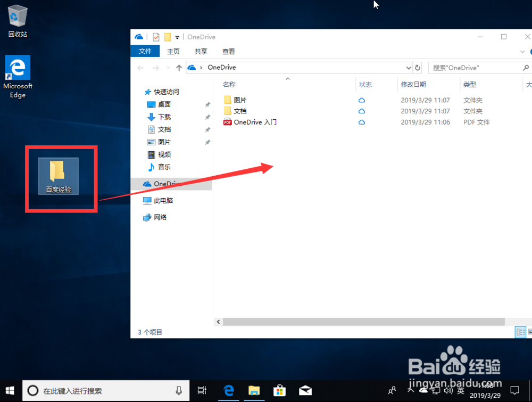Select the 文档 folder in file list
Screen dimensions: 532x402
click(235, 111)
